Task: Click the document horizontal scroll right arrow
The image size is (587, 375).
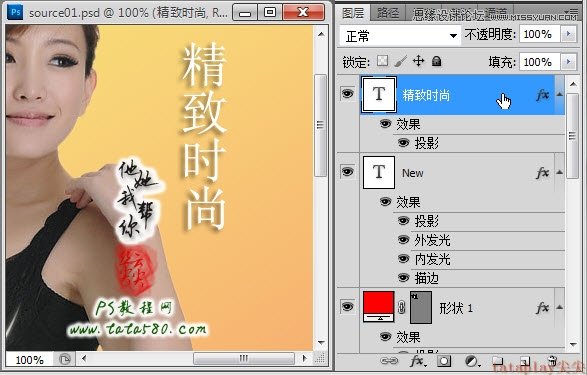Action: pos(304,359)
